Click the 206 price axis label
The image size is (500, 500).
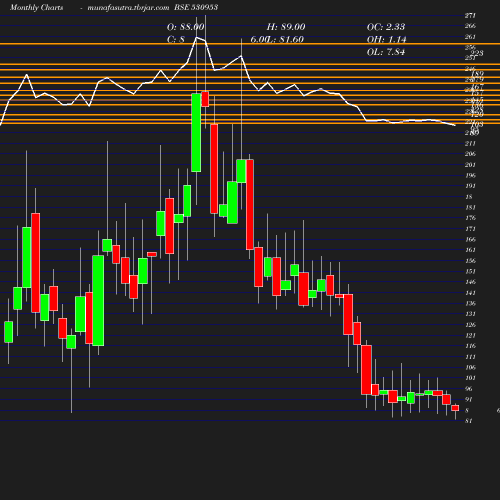[470, 154]
